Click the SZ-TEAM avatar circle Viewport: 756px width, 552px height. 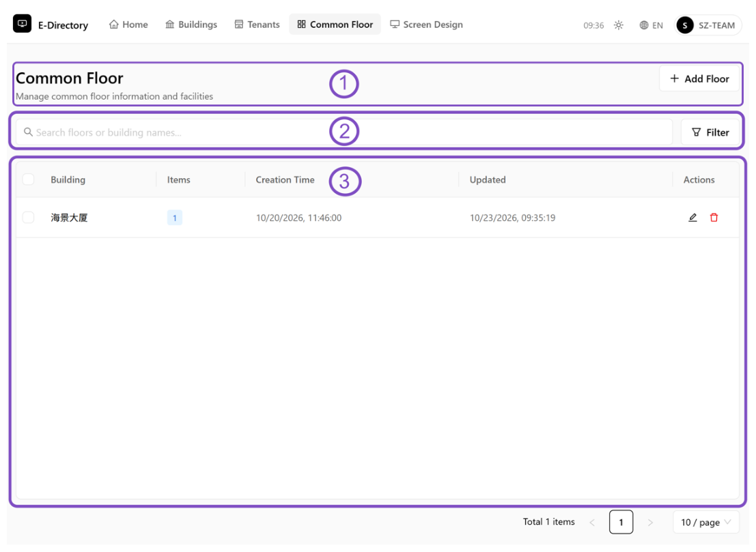[x=685, y=25]
